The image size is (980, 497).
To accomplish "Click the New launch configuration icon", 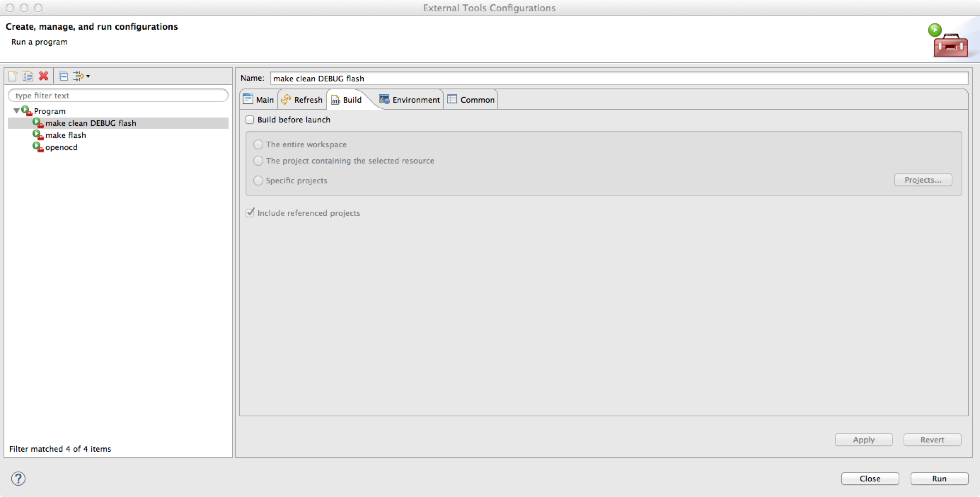I will (x=12, y=76).
